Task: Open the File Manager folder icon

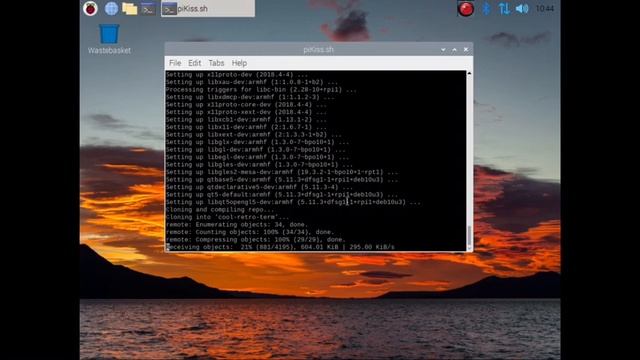Action: [x=129, y=9]
